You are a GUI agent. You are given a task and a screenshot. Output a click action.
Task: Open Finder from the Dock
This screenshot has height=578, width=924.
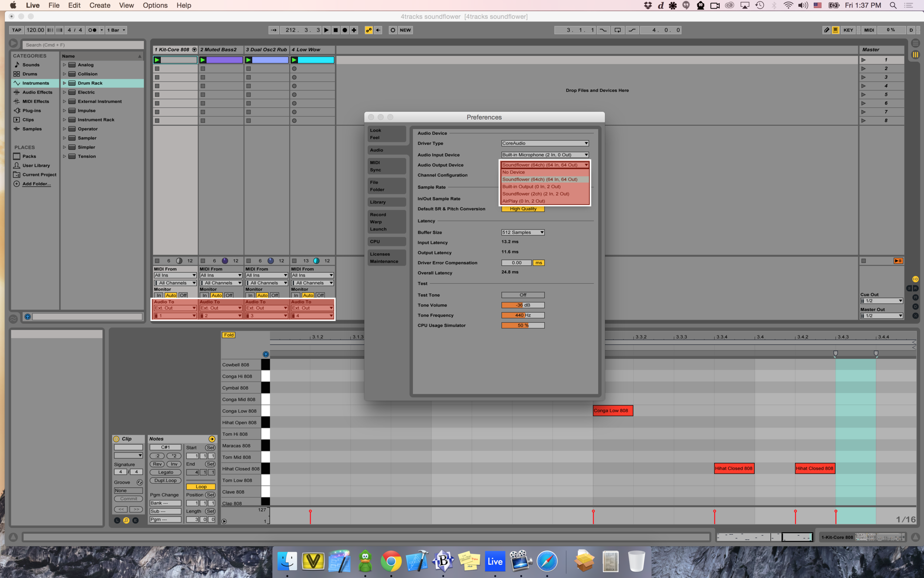tap(287, 561)
